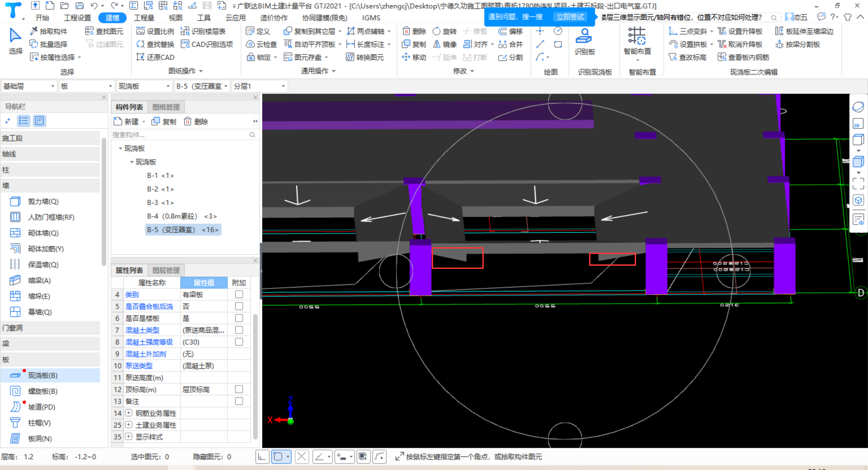868x470 pixels.
Task: Select the 选择 arrow tool
Action: click(x=15, y=41)
